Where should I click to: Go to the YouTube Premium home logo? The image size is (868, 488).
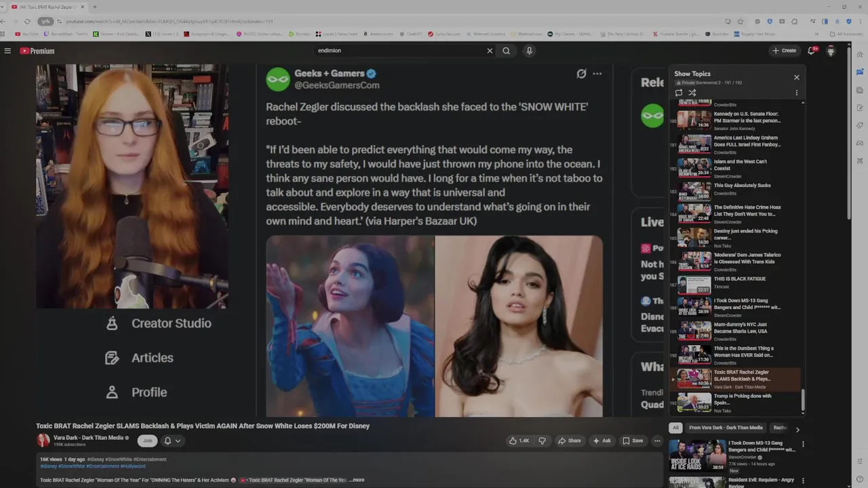tap(37, 51)
